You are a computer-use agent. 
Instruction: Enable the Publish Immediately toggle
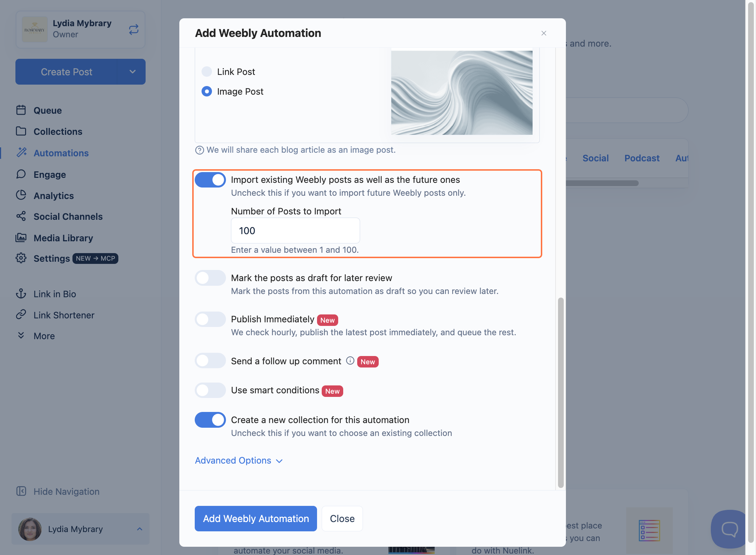[x=210, y=319]
